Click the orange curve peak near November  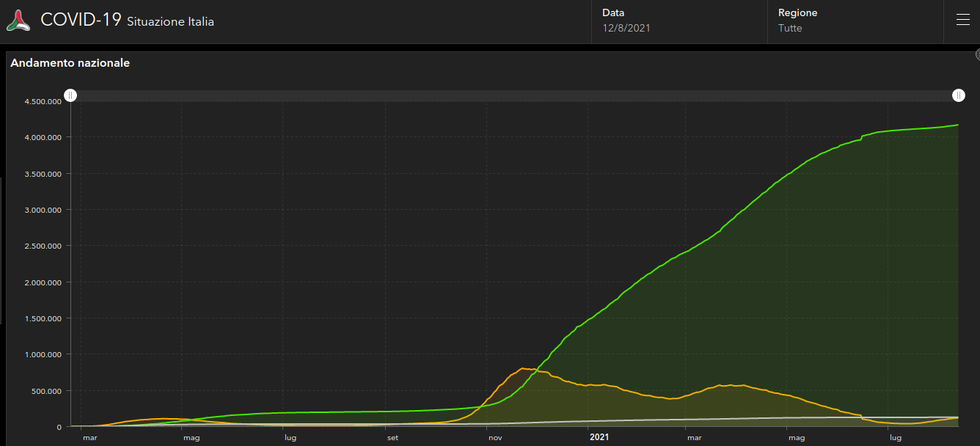(x=524, y=368)
